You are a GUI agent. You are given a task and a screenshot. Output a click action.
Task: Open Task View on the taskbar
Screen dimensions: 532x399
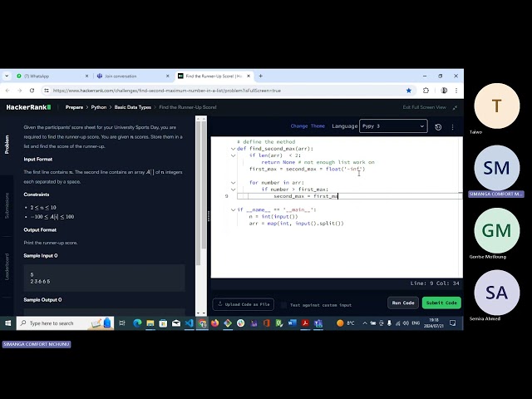click(x=122, y=323)
